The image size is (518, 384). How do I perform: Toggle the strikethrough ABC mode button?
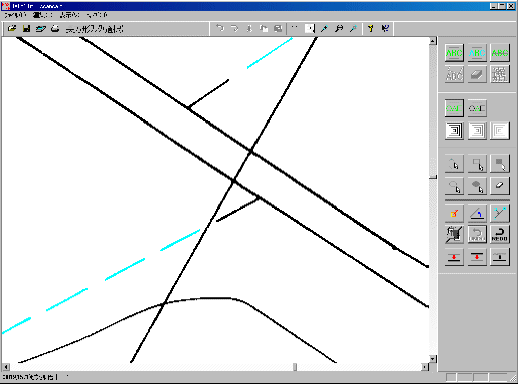(x=499, y=53)
